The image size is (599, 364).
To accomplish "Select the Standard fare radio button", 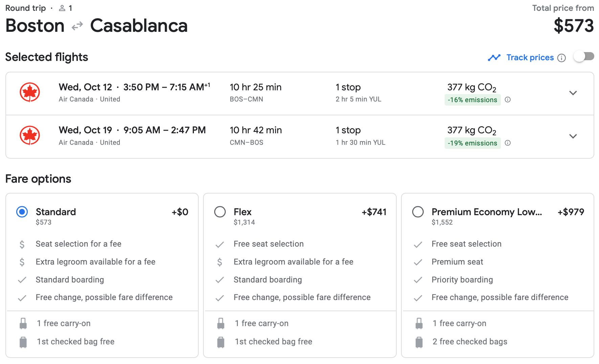I will tap(22, 212).
